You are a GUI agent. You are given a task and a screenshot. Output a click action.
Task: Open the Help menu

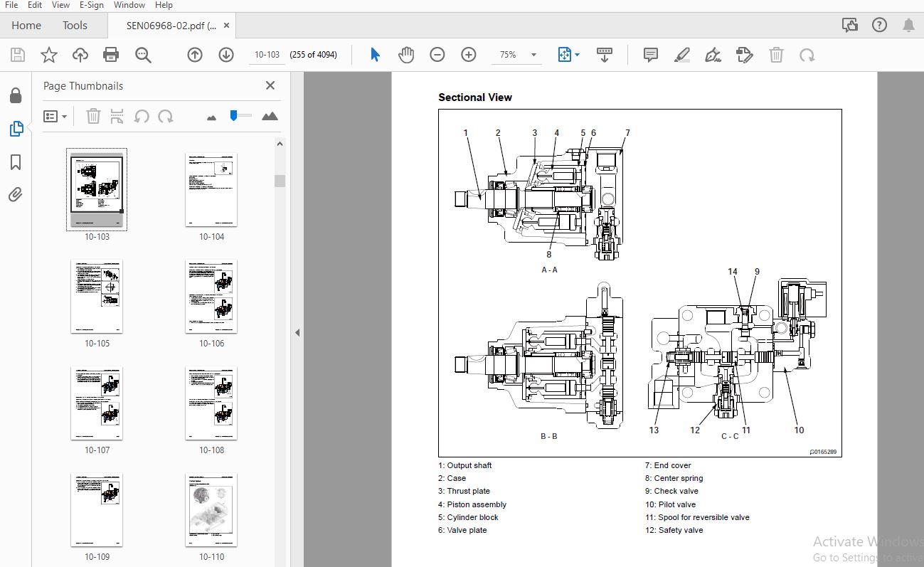pos(164,5)
